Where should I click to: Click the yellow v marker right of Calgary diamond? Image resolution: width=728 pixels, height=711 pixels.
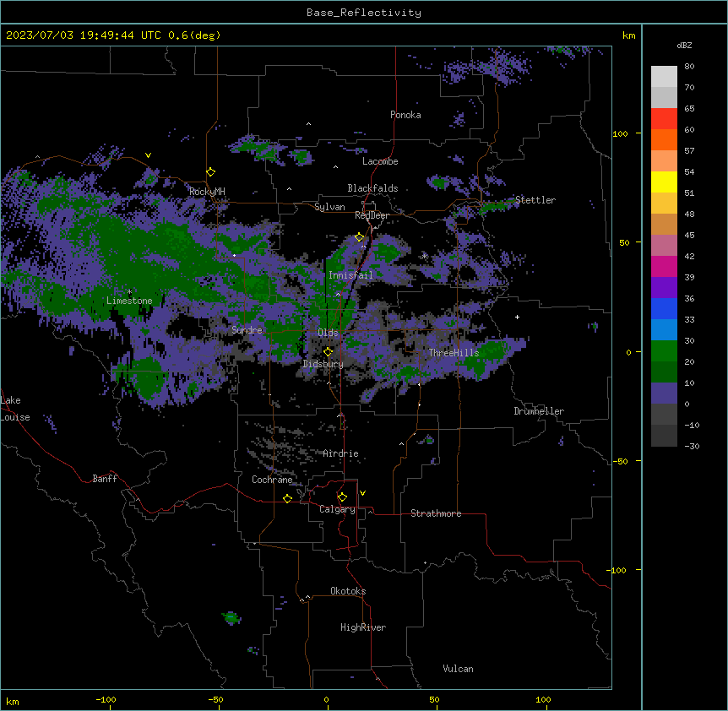tap(362, 493)
